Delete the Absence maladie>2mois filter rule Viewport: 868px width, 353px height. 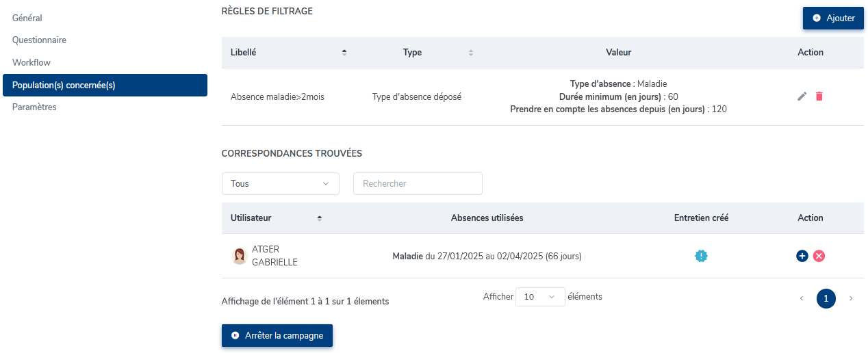819,96
